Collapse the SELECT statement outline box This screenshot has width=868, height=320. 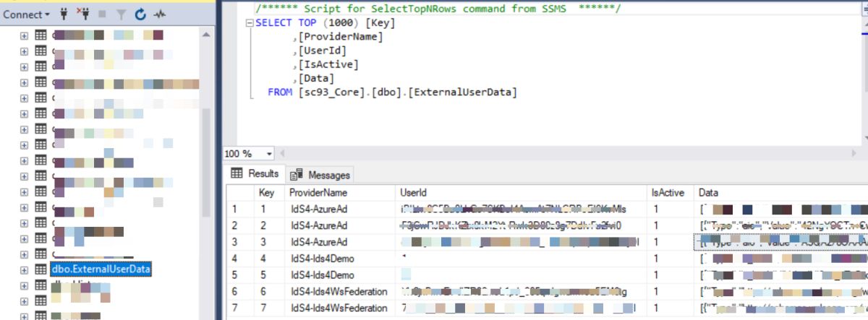[x=250, y=23]
